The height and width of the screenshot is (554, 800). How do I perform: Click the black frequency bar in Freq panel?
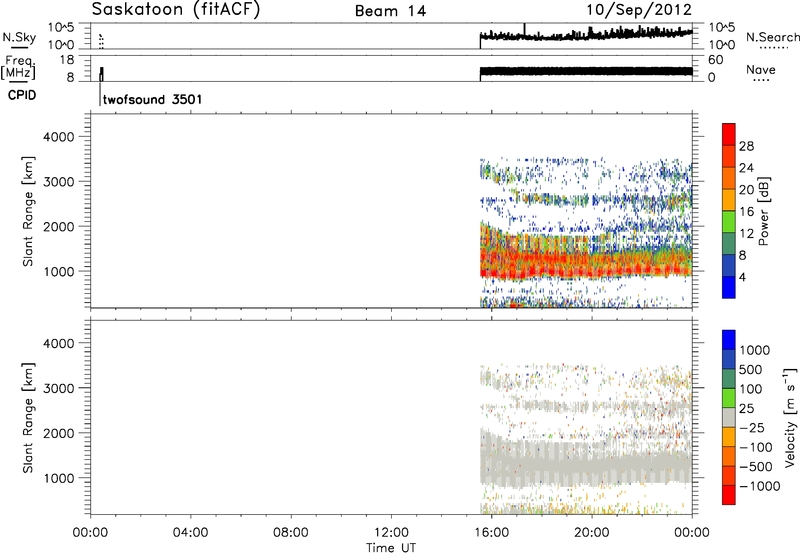pyautogui.click(x=586, y=71)
